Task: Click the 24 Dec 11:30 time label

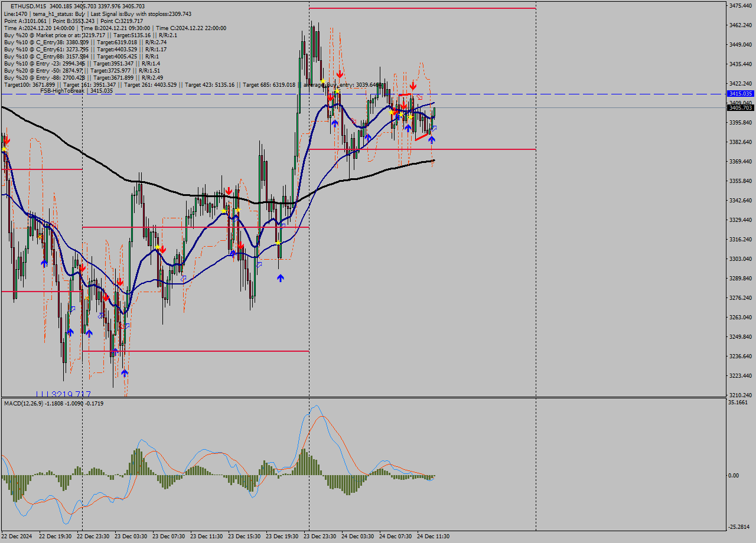Action: pos(433,537)
